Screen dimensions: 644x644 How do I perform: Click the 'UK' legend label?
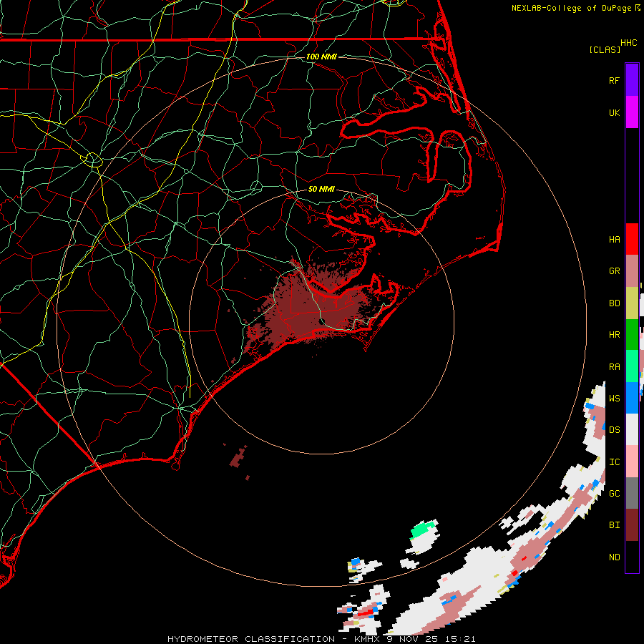click(614, 112)
